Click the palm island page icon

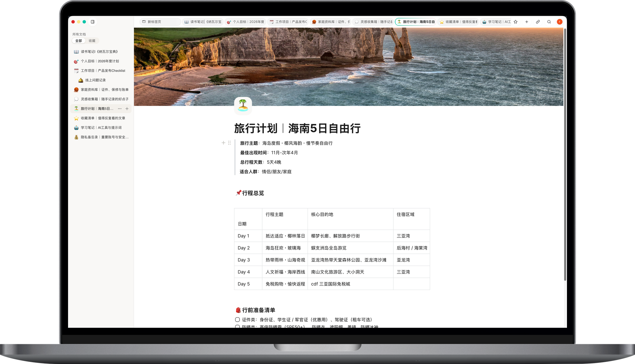(243, 106)
